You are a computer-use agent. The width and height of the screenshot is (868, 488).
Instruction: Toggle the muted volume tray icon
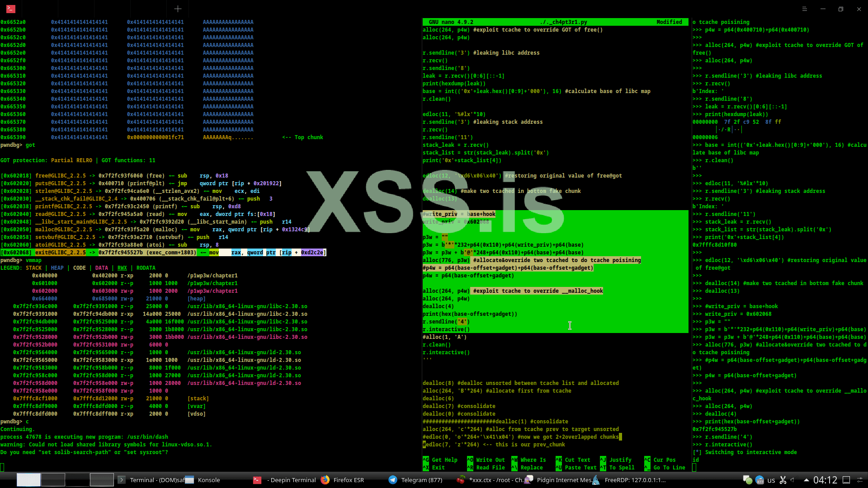[x=793, y=480]
